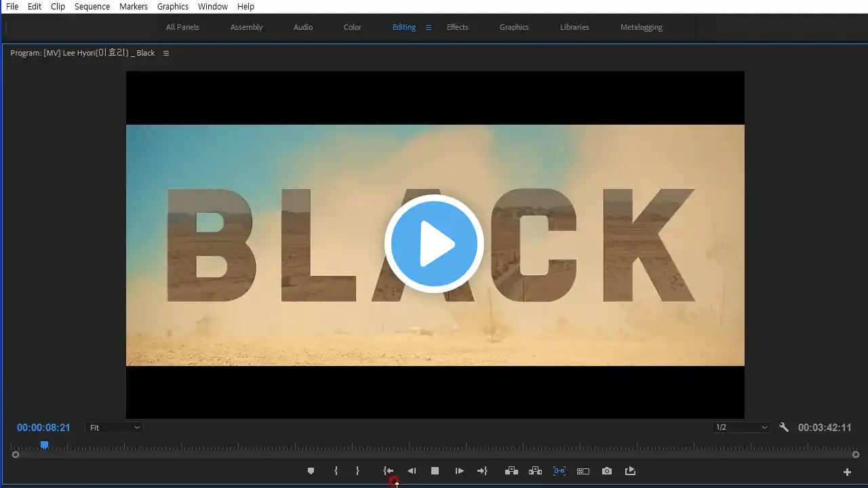Go to Out point button
This screenshot has height=488, width=868.
tap(482, 471)
